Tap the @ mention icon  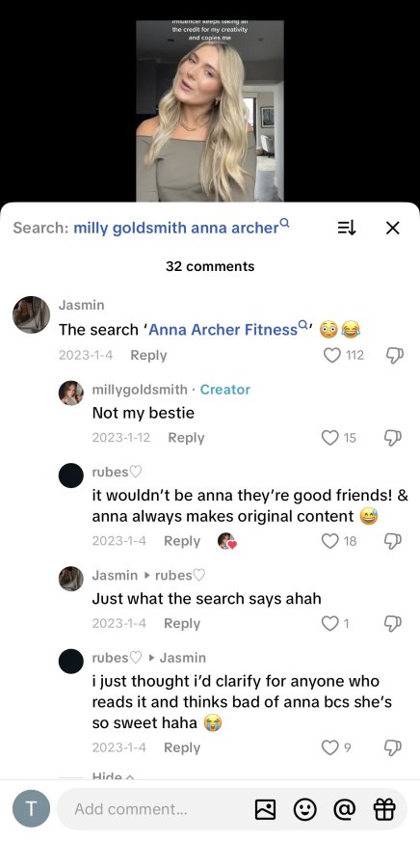pos(344,810)
